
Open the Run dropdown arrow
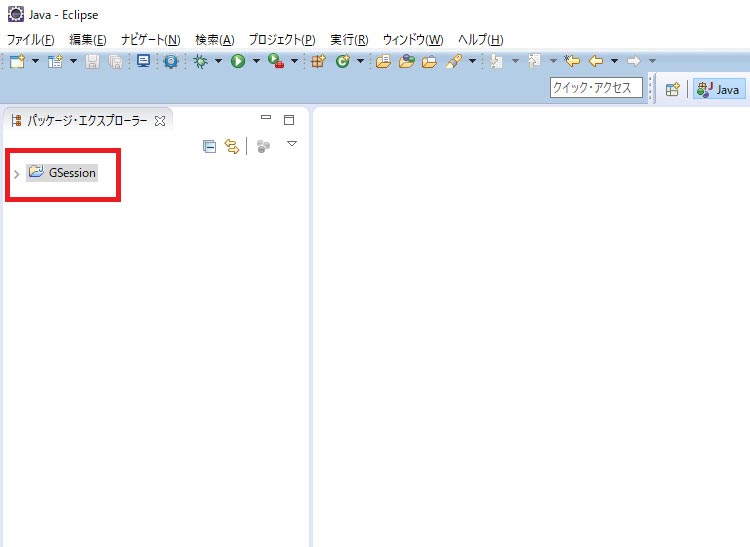pos(256,61)
